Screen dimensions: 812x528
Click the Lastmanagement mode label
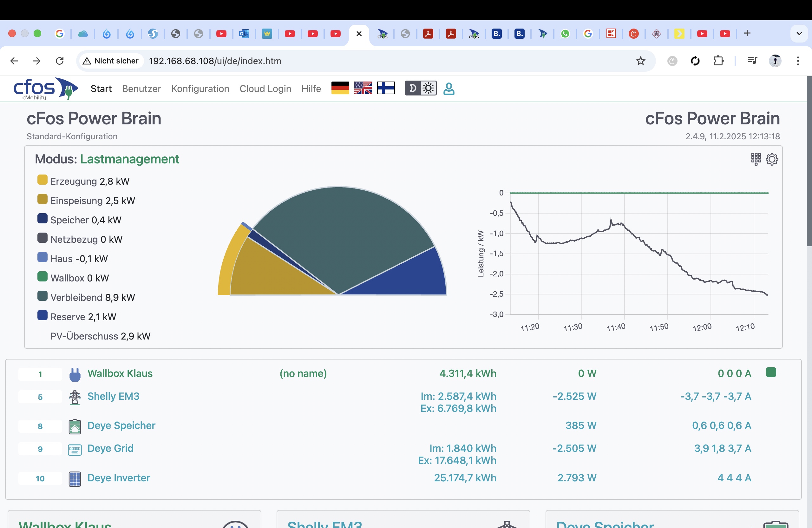(x=130, y=159)
